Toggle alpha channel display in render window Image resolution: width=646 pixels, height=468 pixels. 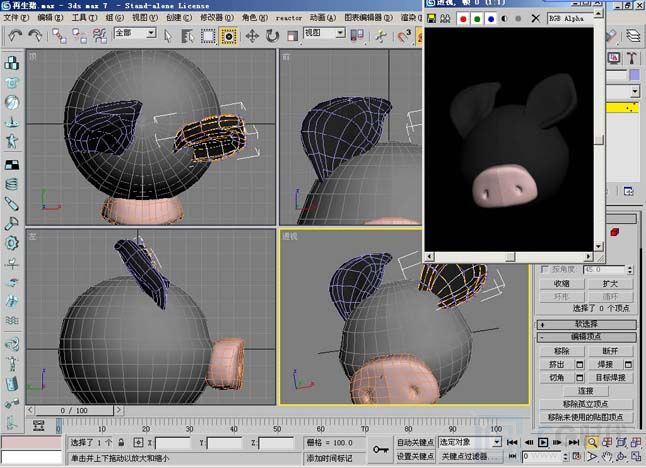[504, 19]
